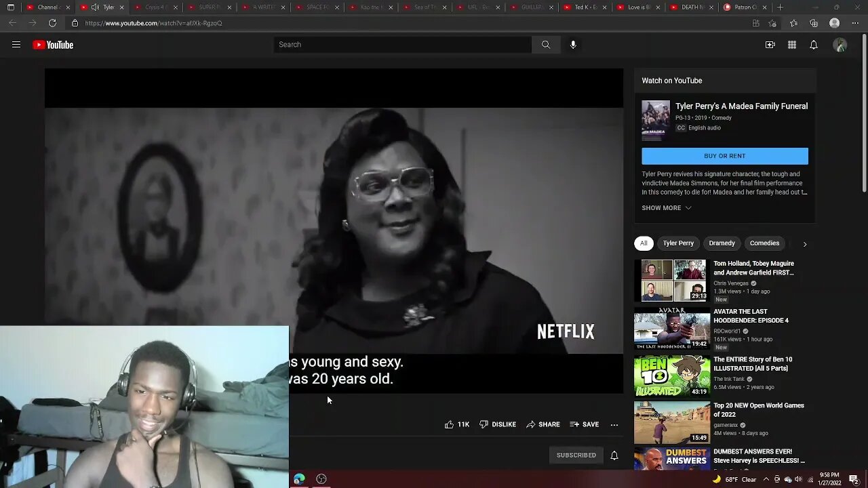This screenshot has height=488, width=868.
Task: Open the Windows action center notifications
Action: tap(854, 479)
